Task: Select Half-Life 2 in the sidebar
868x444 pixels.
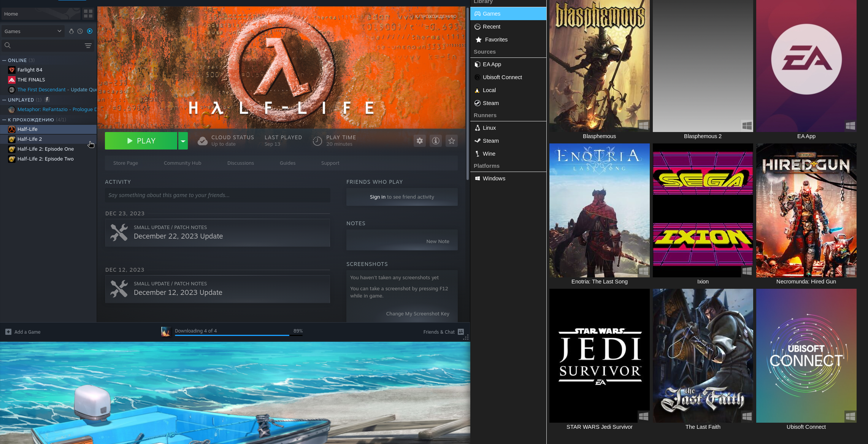Action: [48, 139]
